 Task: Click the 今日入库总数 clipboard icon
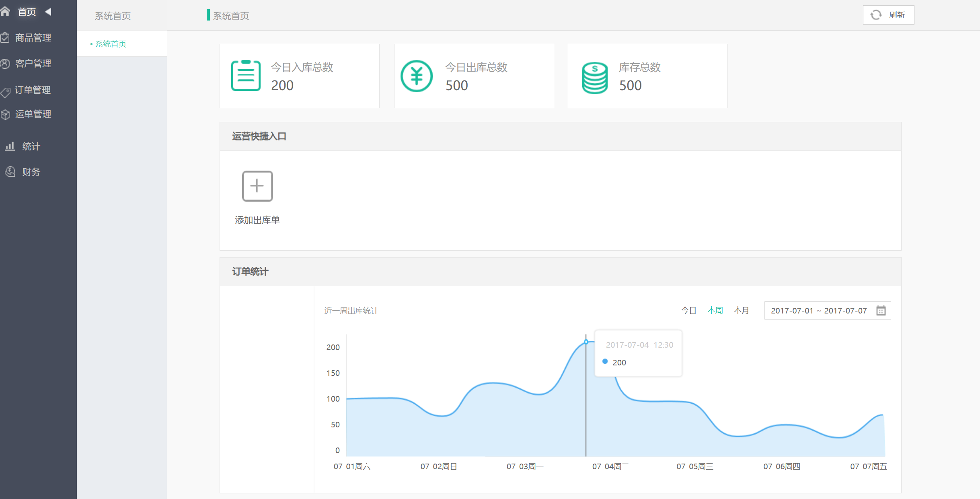pos(246,76)
